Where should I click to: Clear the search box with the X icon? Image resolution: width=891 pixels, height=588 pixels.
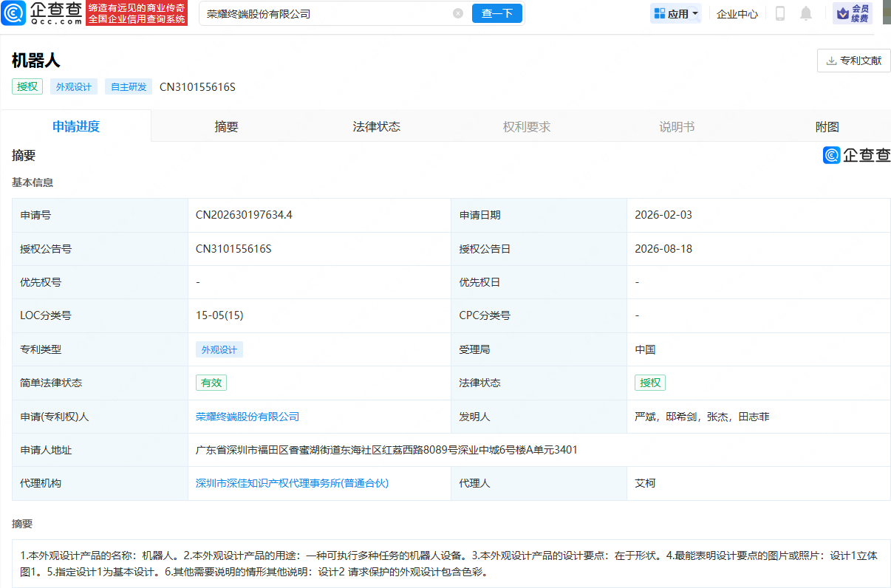click(x=458, y=13)
